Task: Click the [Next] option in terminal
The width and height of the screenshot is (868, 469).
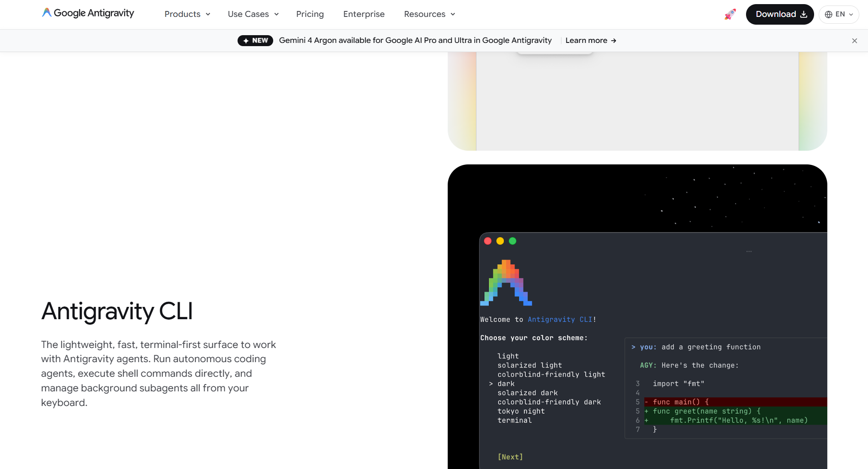Action: (x=510, y=457)
